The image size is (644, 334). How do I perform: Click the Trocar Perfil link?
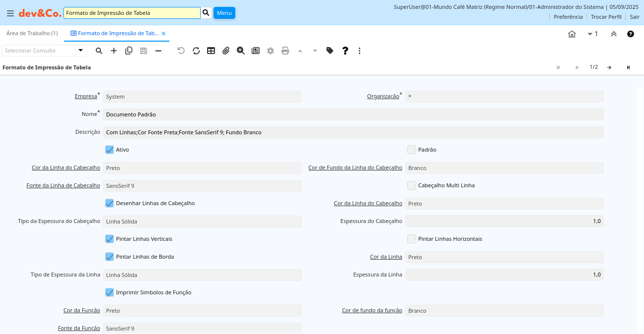606,17
